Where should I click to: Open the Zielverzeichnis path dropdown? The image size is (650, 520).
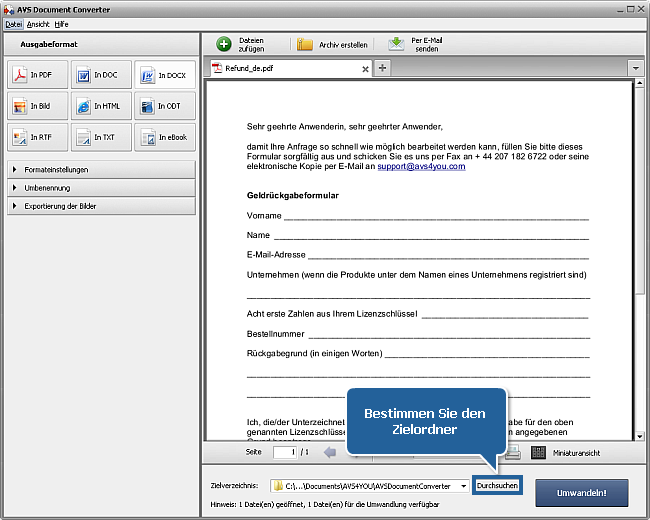tap(464, 486)
